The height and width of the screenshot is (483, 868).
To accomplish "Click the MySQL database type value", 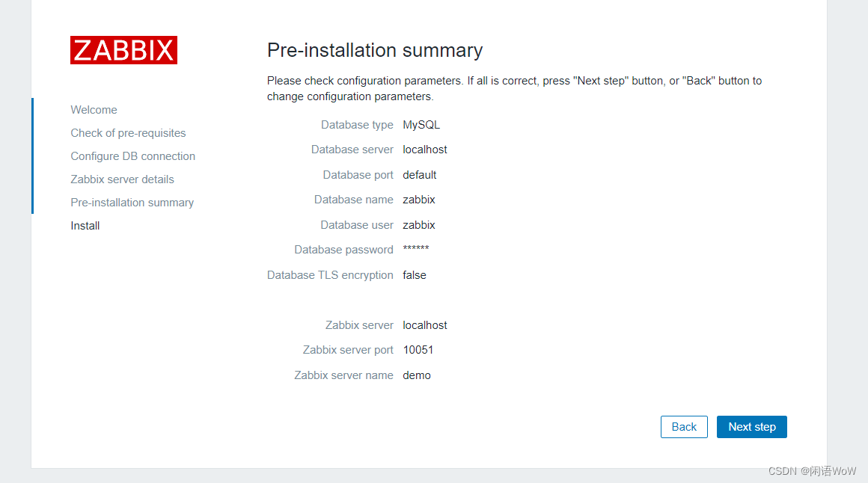I will (x=421, y=125).
